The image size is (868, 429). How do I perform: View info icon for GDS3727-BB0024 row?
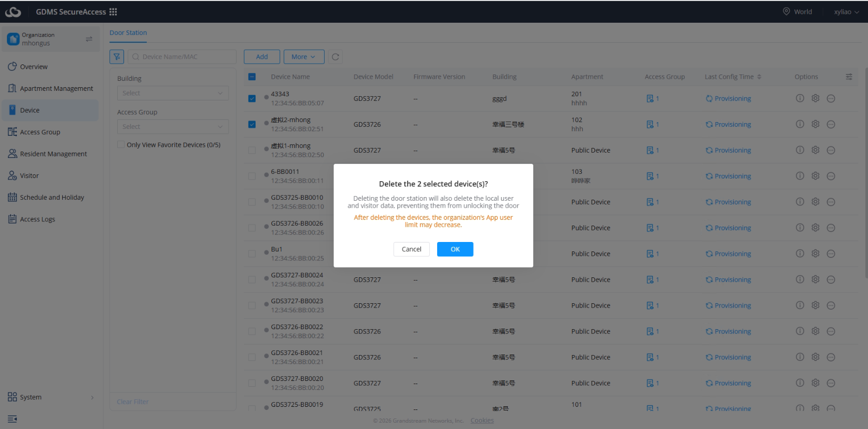click(x=800, y=279)
